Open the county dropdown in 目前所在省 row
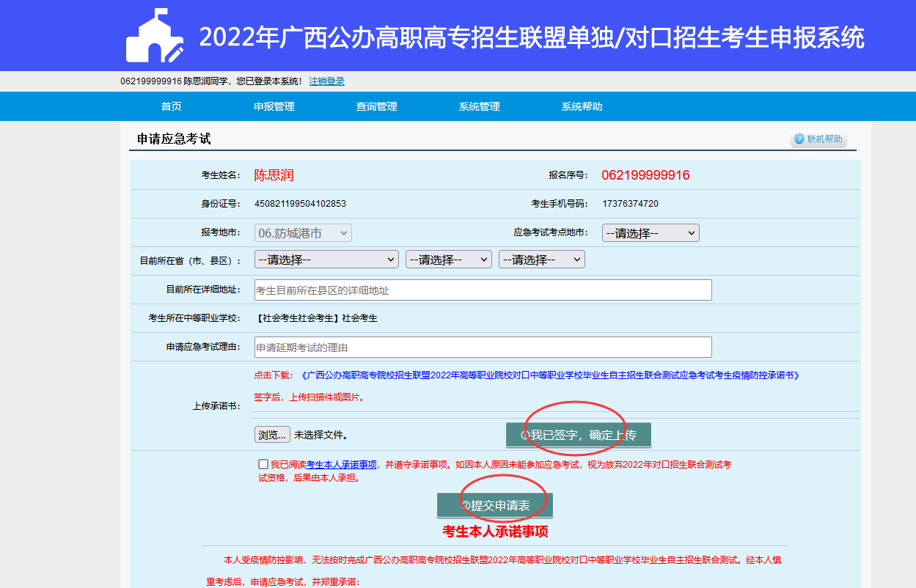This screenshot has width=916, height=588. click(541, 260)
